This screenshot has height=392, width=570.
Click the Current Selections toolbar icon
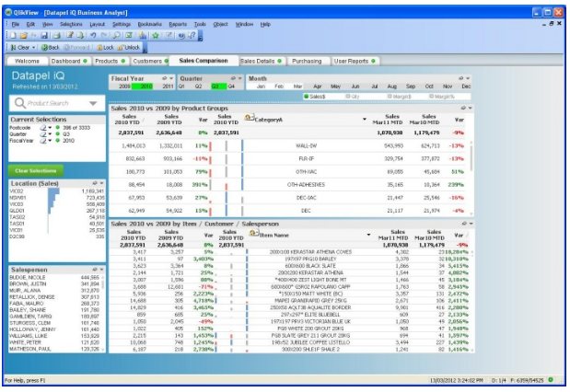129,36
